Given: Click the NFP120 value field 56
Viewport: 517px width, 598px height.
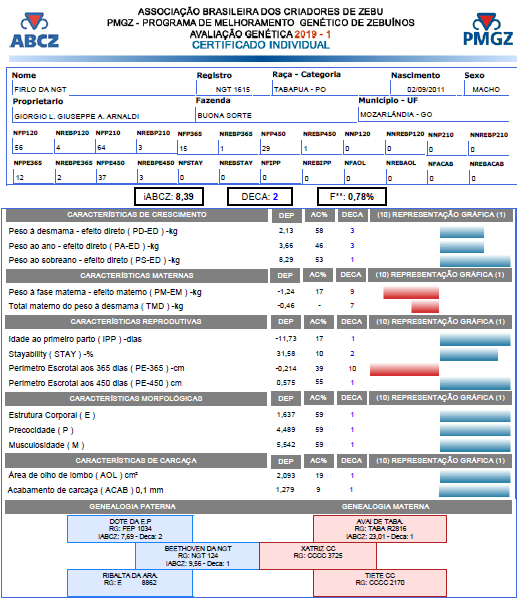Looking at the screenshot, I should pos(33,147).
